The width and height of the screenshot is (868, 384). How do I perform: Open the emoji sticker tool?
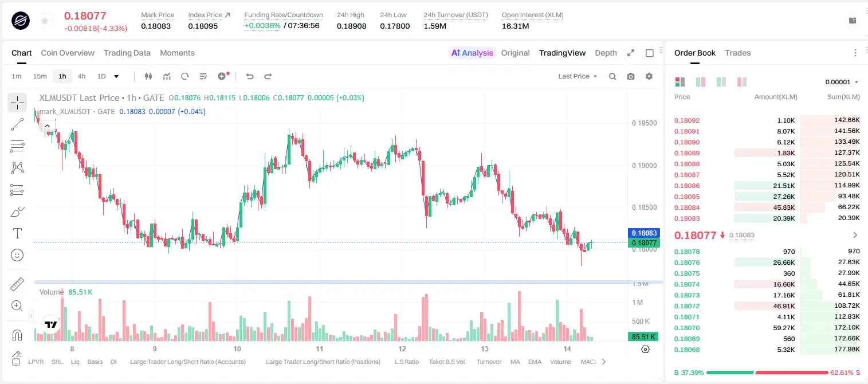tap(17, 255)
